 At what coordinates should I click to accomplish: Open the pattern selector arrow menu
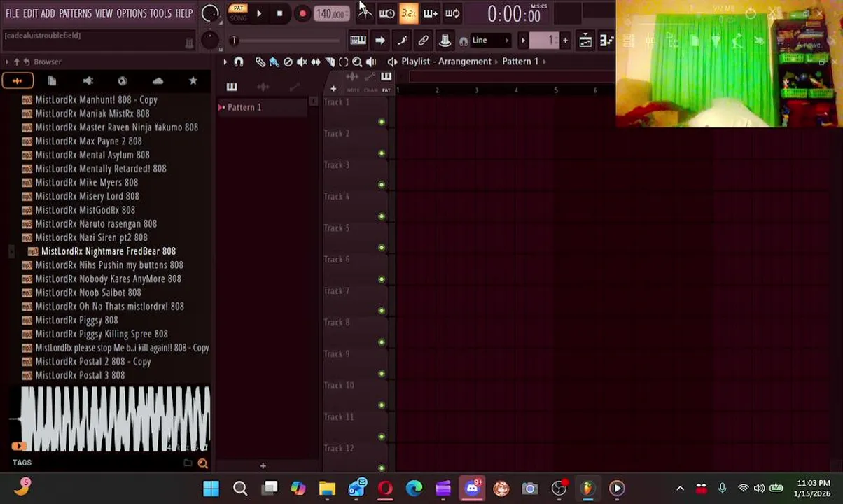pos(523,41)
